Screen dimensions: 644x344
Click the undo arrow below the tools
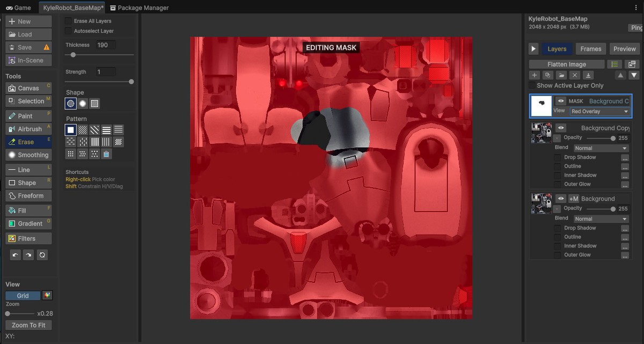pos(14,255)
